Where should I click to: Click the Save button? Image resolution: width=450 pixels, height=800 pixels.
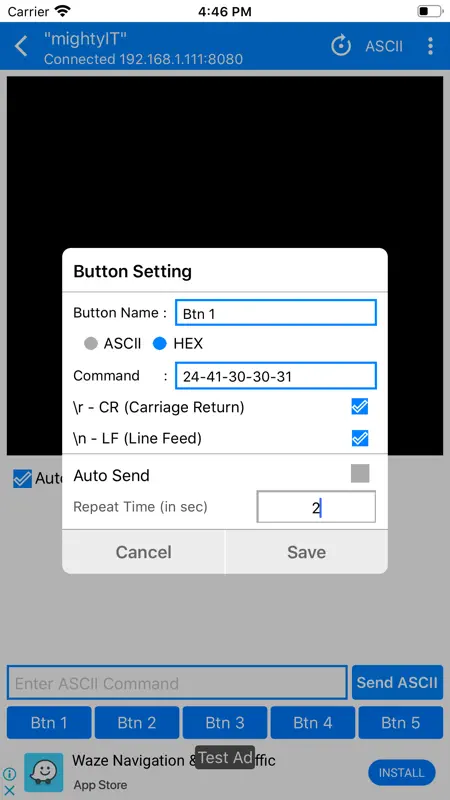(x=306, y=552)
